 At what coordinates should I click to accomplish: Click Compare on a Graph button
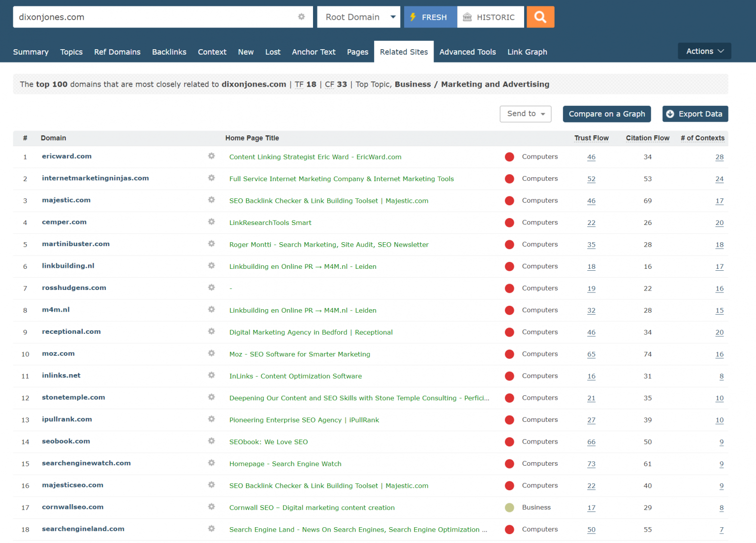point(607,114)
